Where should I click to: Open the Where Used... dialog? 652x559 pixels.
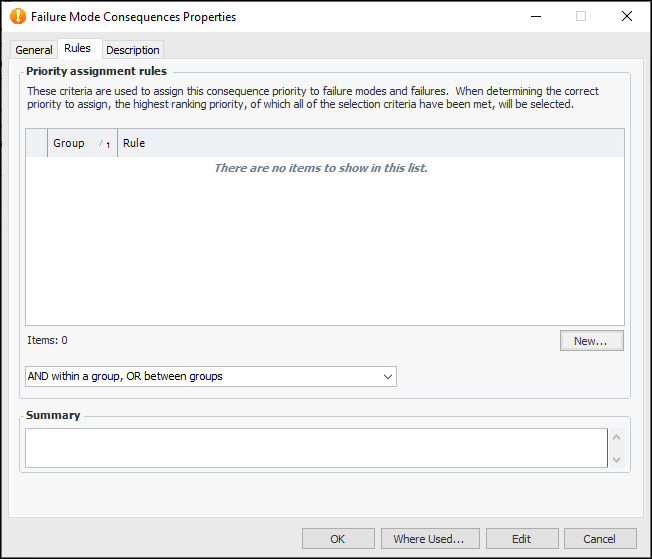[429, 539]
